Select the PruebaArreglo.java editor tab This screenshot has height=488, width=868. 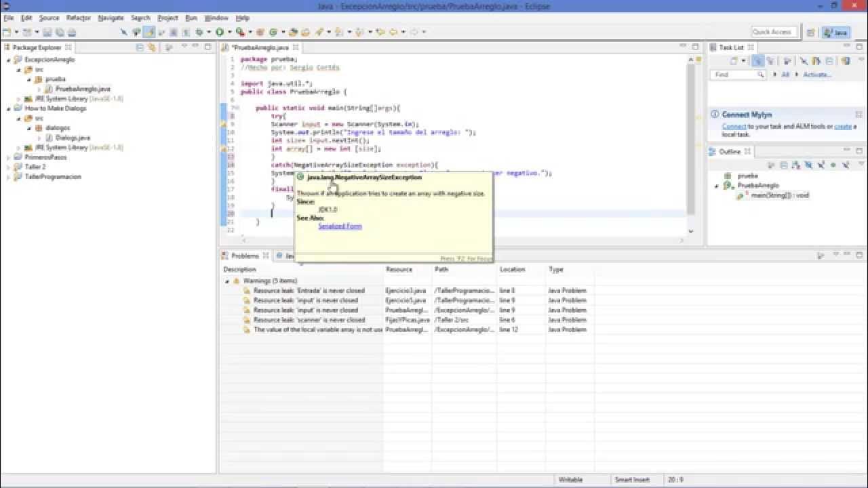tap(262, 47)
